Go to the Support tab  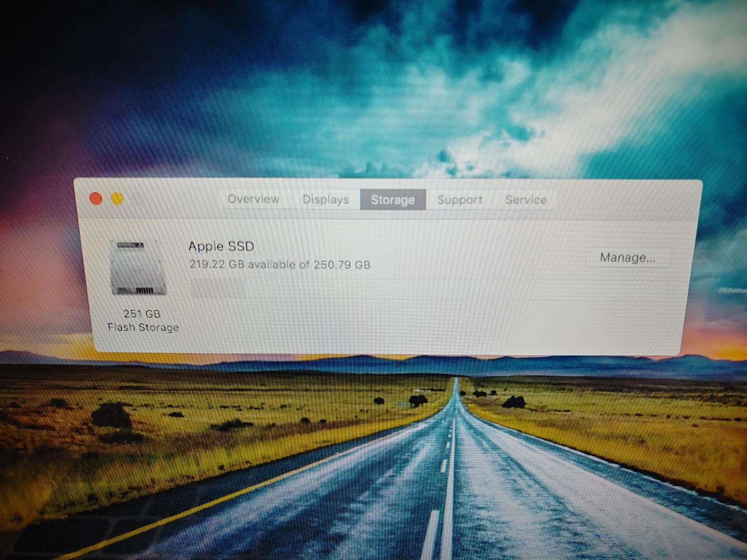460,200
